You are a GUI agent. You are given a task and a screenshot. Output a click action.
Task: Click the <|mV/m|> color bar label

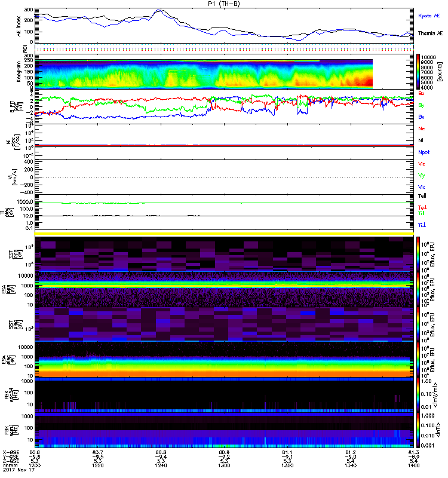[x=435, y=395]
